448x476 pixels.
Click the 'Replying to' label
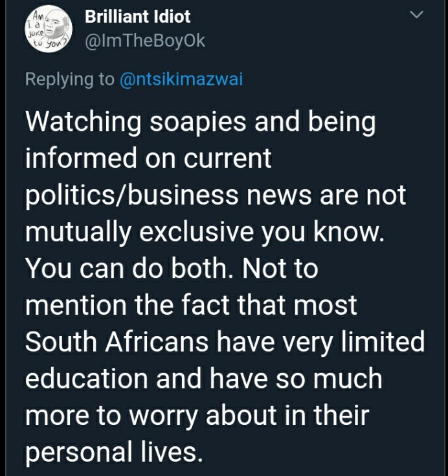click(x=70, y=80)
